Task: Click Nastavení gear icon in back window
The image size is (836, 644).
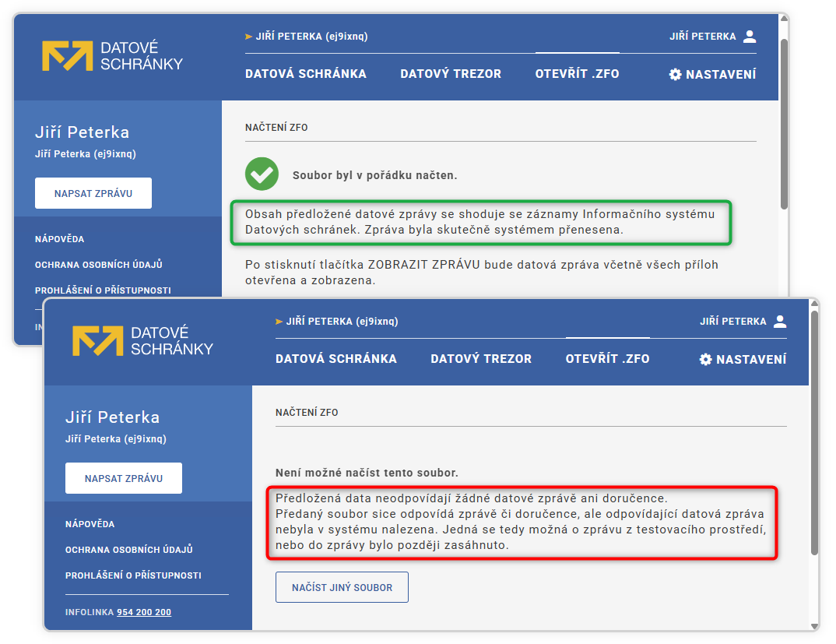Action: pyautogui.click(x=676, y=74)
